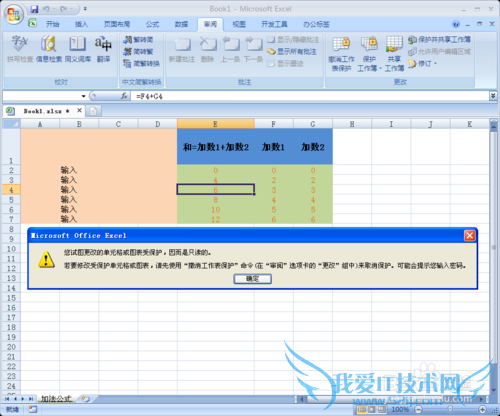Close the Book1.xlsx document tab
Viewport: 500px width, 416px height.
(x=79, y=110)
